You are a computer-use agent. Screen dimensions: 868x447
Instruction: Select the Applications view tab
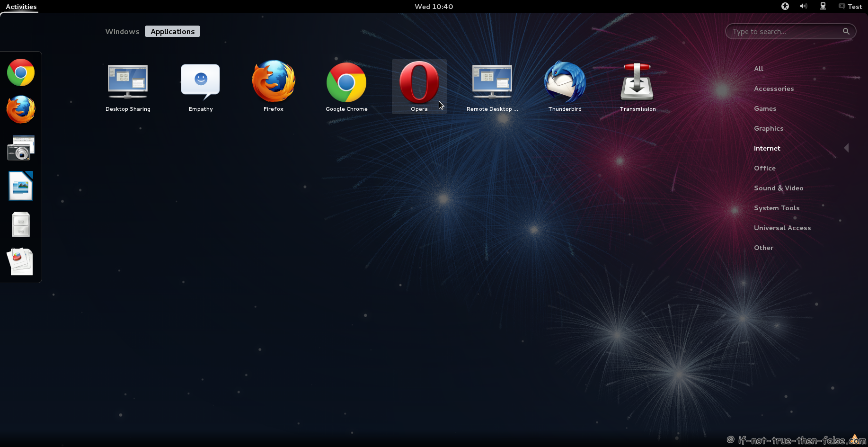point(173,31)
